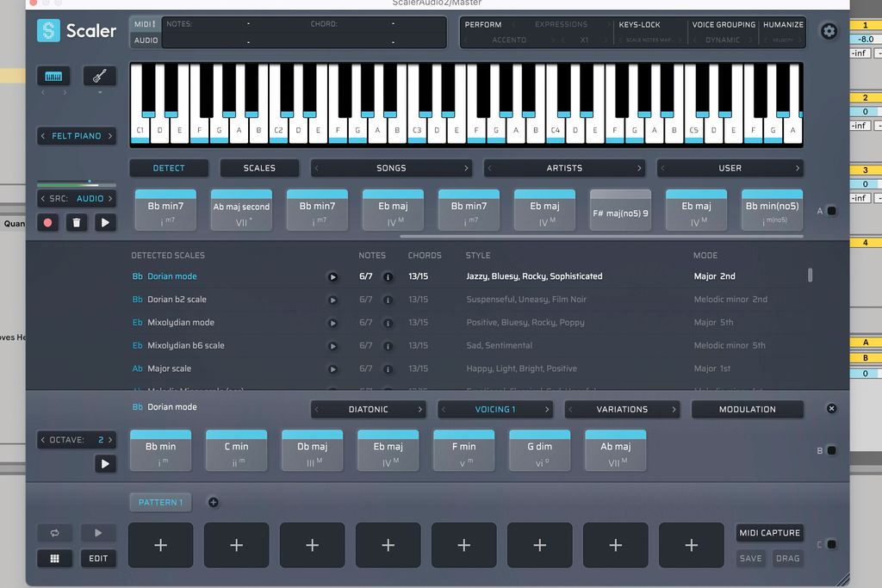Open the pad grid view icon beside EDIT
The image size is (882, 588).
click(x=54, y=558)
